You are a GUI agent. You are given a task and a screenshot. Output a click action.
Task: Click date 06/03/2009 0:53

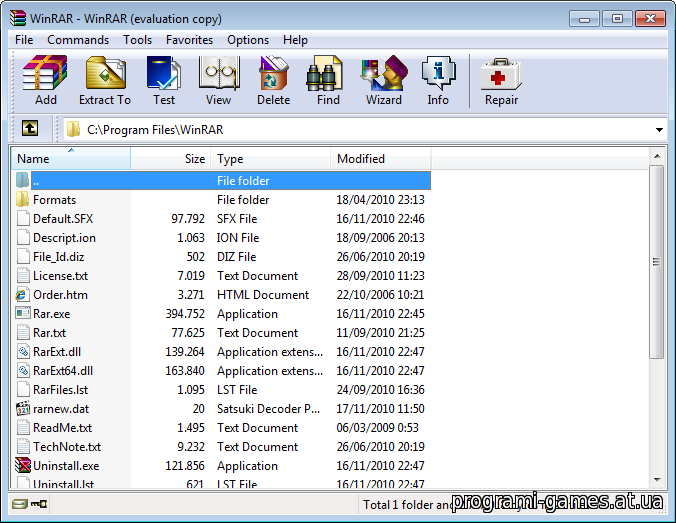[x=377, y=427]
